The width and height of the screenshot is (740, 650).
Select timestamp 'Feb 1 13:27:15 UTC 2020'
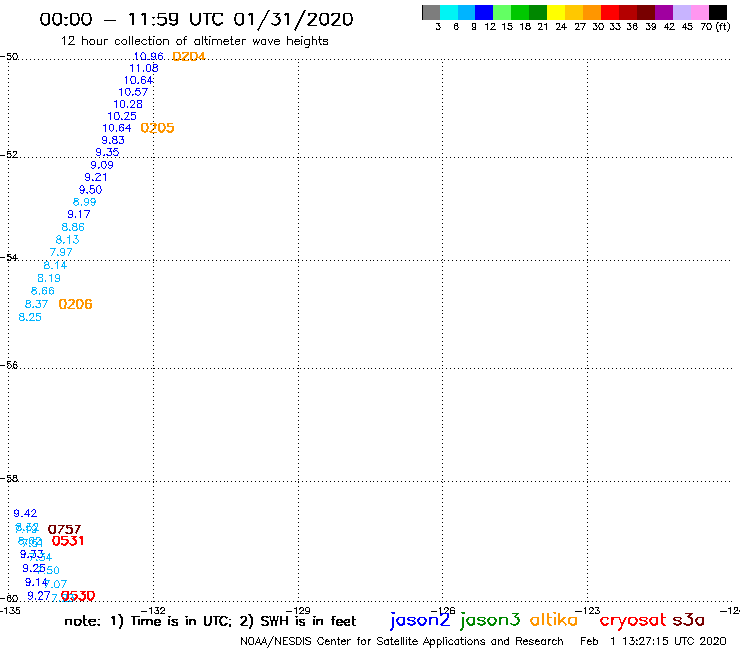(653, 641)
